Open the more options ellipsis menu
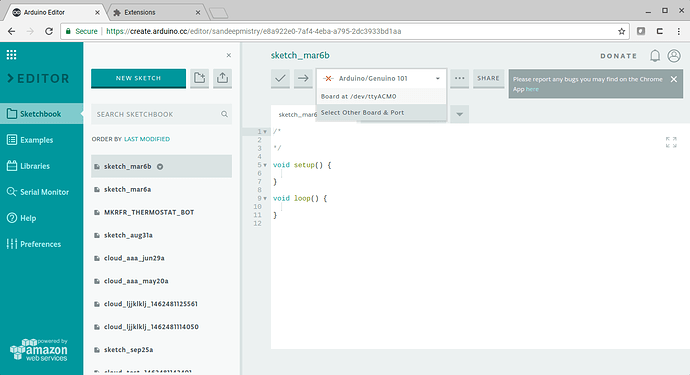This screenshot has height=375, width=690. pyautogui.click(x=459, y=78)
